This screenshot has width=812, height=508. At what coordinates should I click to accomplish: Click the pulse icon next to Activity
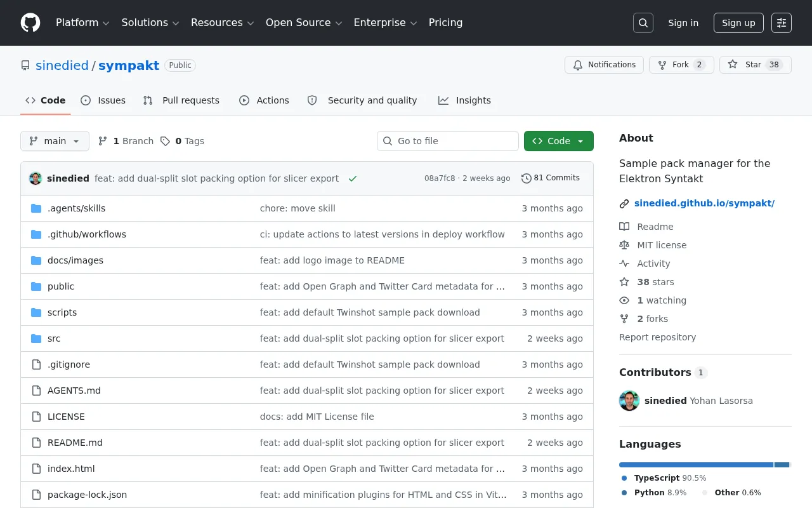[x=624, y=264]
